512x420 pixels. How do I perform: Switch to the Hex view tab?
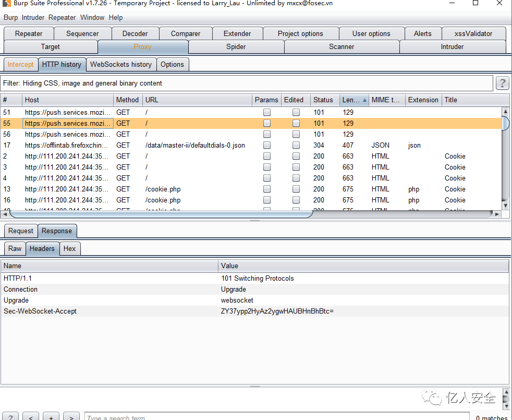(69, 248)
